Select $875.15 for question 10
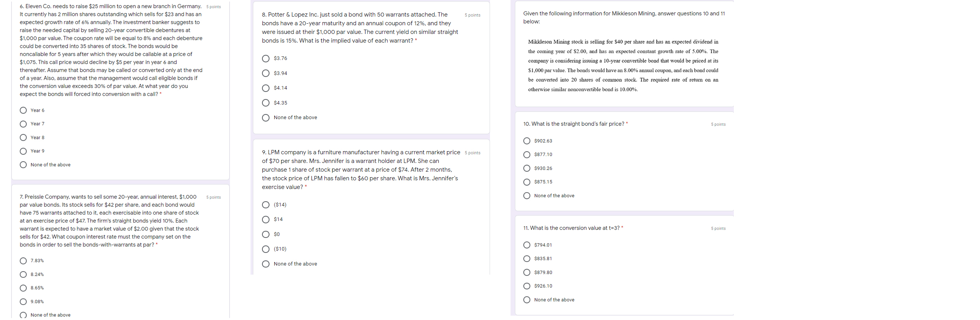 pyautogui.click(x=527, y=182)
